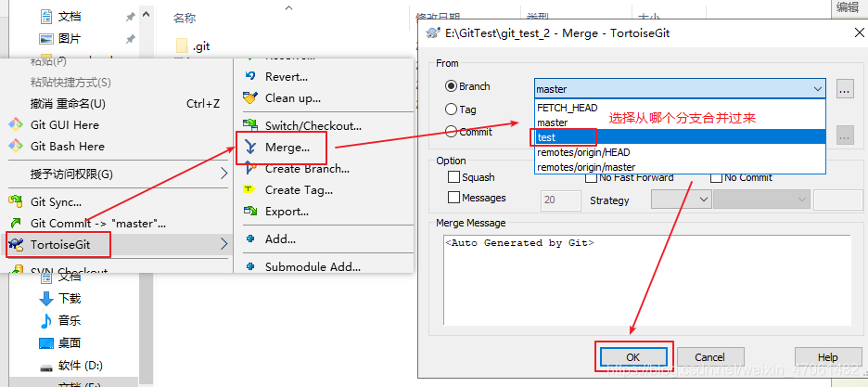
Task: Click the Clean up broom icon
Action: pyautogui.click(x=250, y=98)
